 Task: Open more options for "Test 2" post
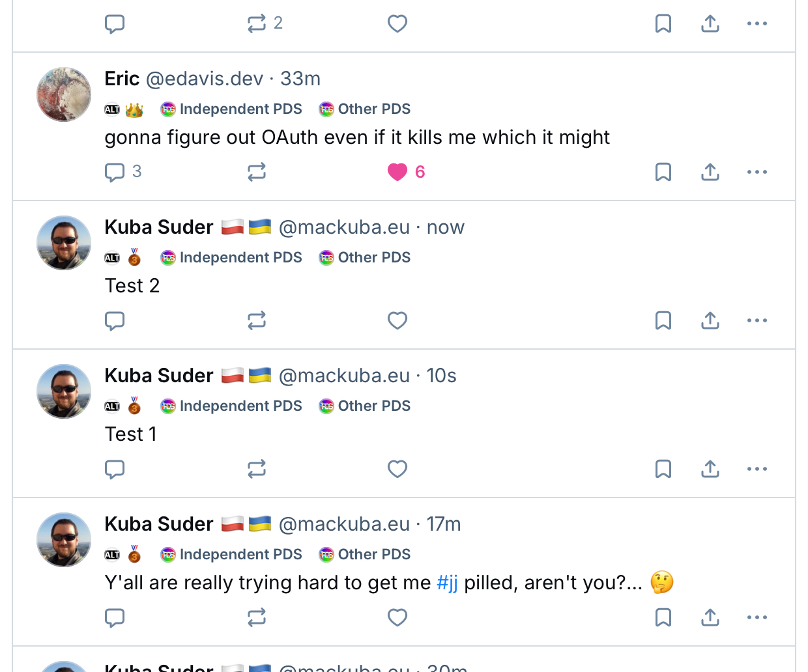pos(757,320)
